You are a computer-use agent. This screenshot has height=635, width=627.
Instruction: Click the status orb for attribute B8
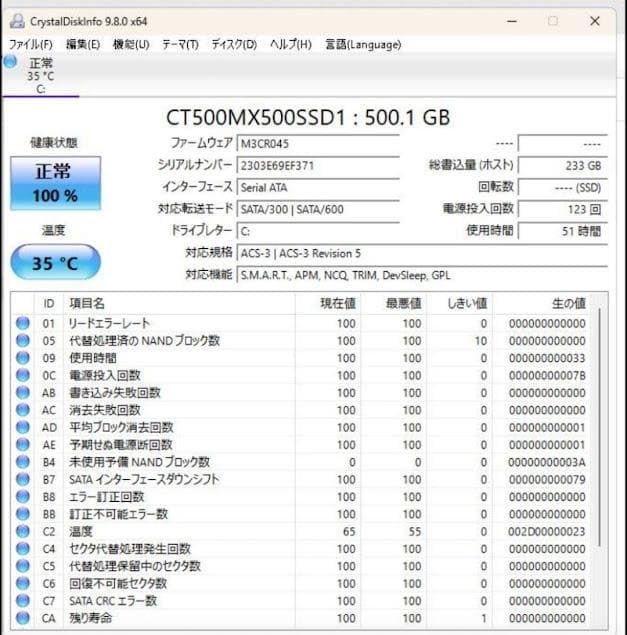click(23, 496)
